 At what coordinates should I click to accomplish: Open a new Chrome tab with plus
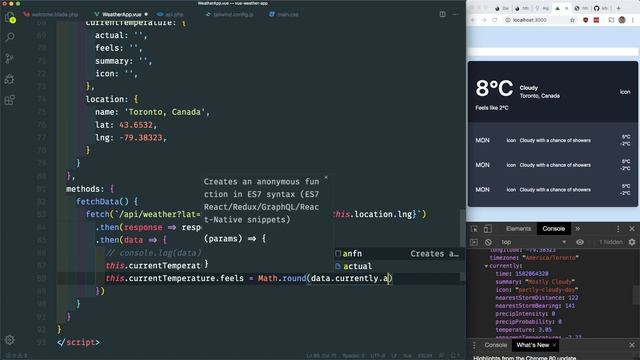point(619,8)
